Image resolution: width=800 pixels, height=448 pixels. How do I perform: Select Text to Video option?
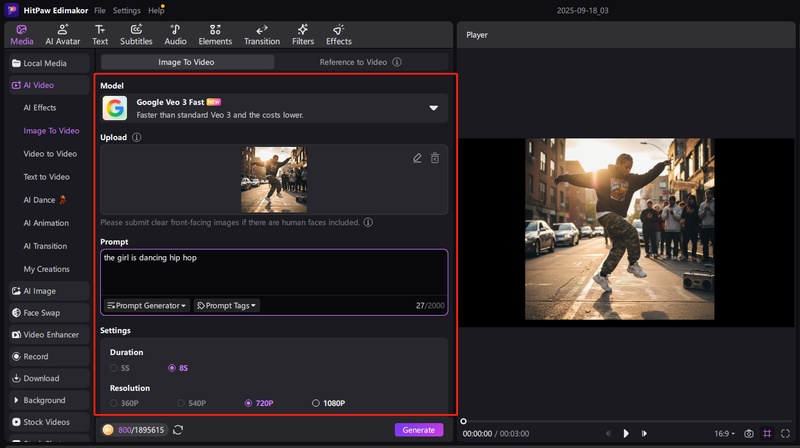tap(46, 177)
